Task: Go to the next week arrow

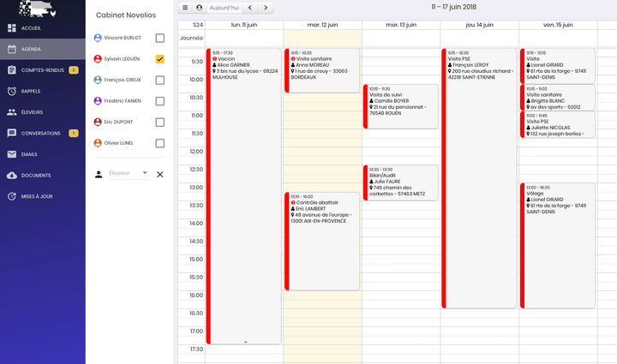Action: coord(266,8)
